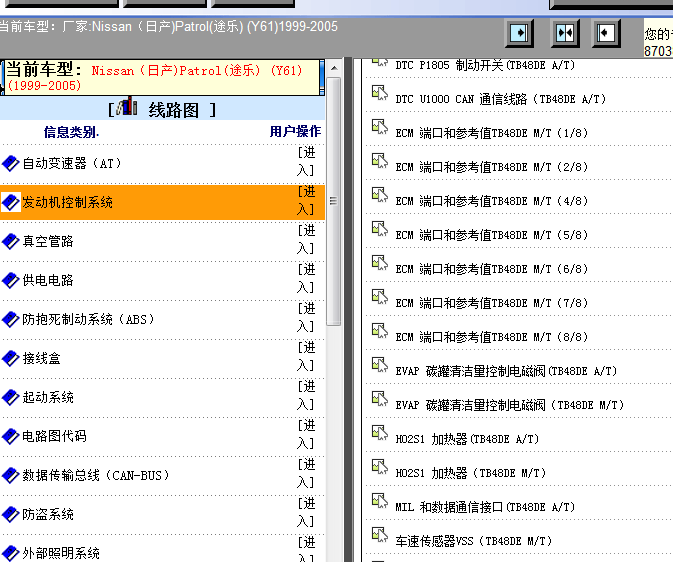This screenshot has width=673, height=562.
Task: Click the diagram icon for ECM 端口和参考值 M/T (5/8)
Action: click(380, 229)
